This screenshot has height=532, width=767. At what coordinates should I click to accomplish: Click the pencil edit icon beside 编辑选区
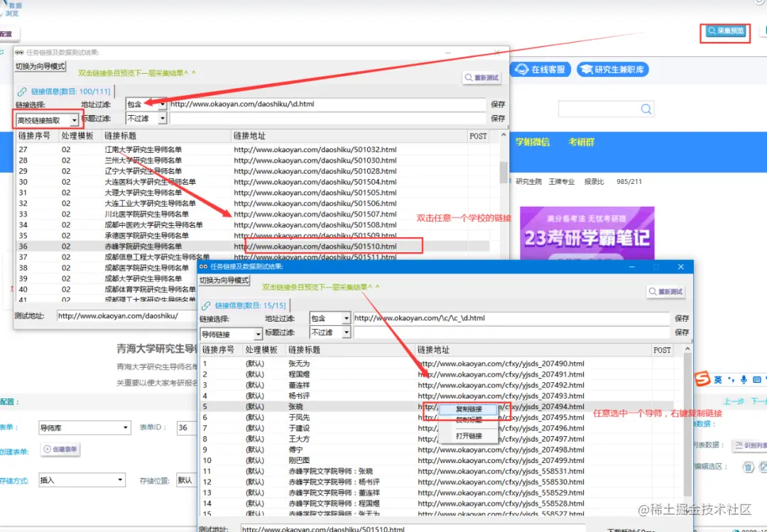point(763,467)
